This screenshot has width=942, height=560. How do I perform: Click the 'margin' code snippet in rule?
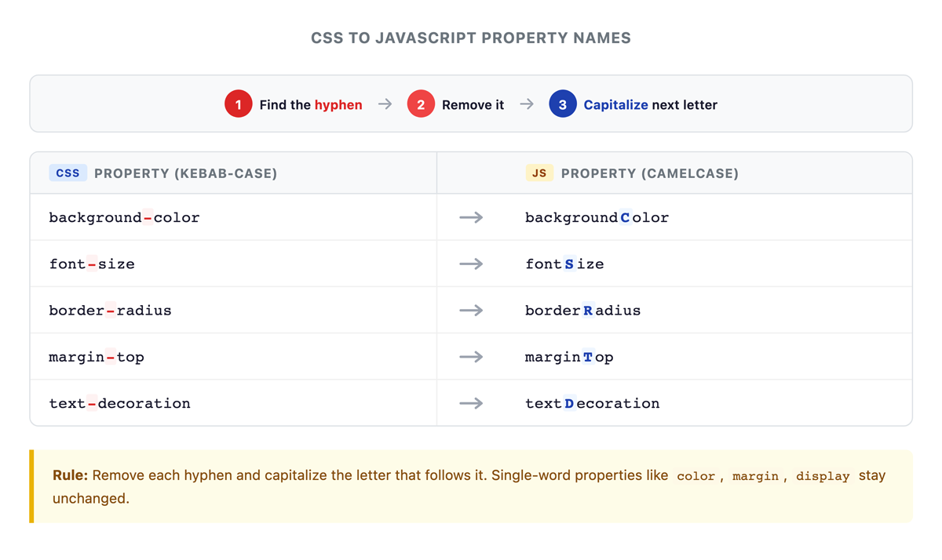(x=755, y=476)
